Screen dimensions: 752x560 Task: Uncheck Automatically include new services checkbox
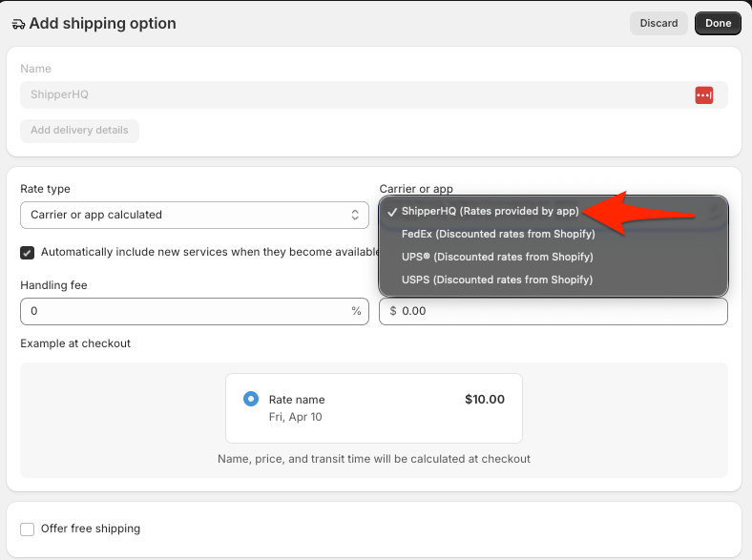pyautogui.click(x=28, y=252)
